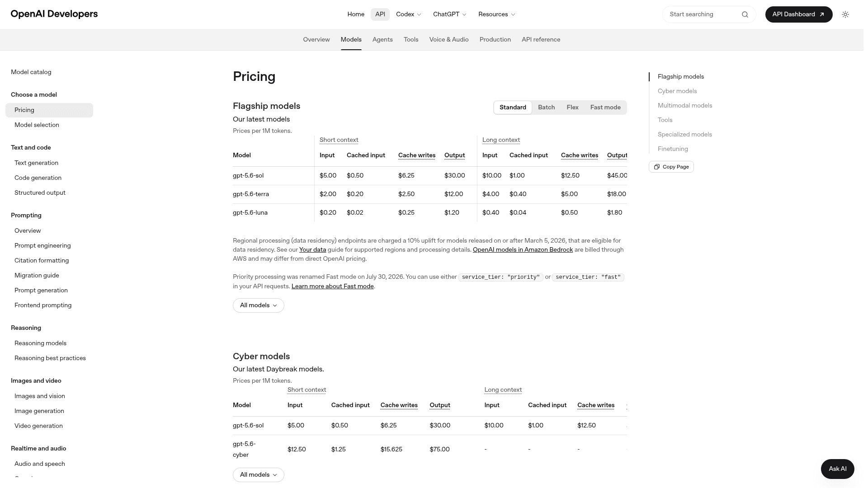Jump to Specialized models in page outline

(685, 135)
